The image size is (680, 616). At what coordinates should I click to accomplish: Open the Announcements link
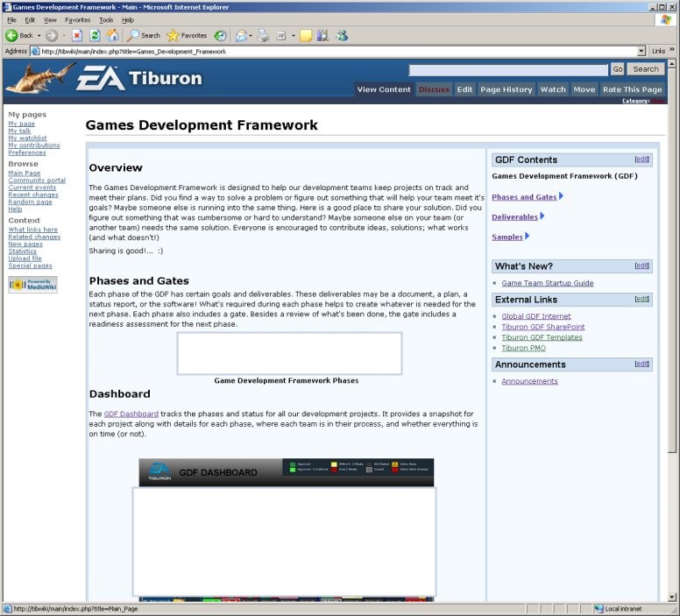coord(529,381)
